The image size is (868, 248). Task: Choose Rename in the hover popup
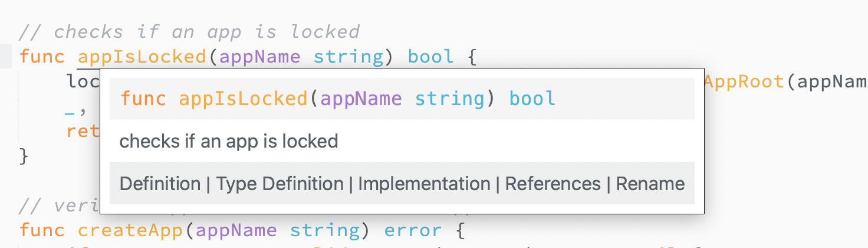(650, 184)
